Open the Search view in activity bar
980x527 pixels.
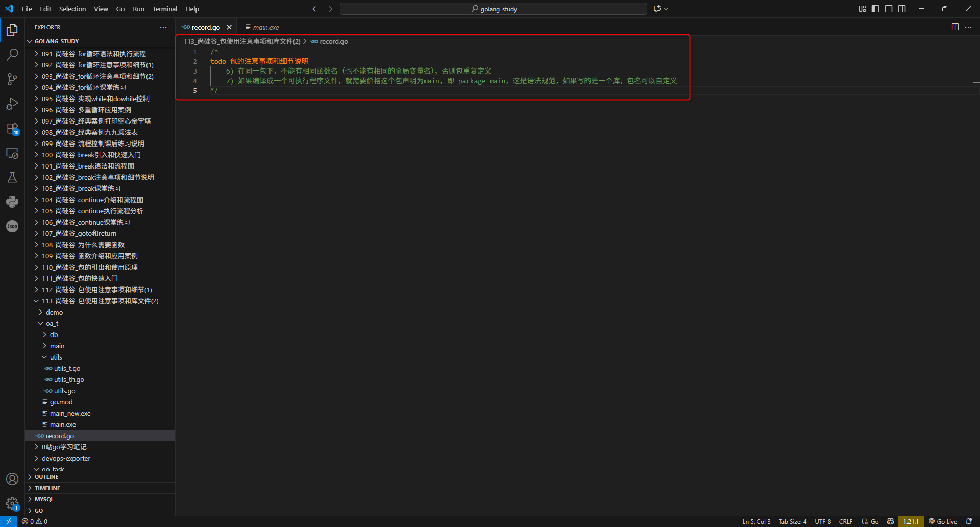coord(12,54)
